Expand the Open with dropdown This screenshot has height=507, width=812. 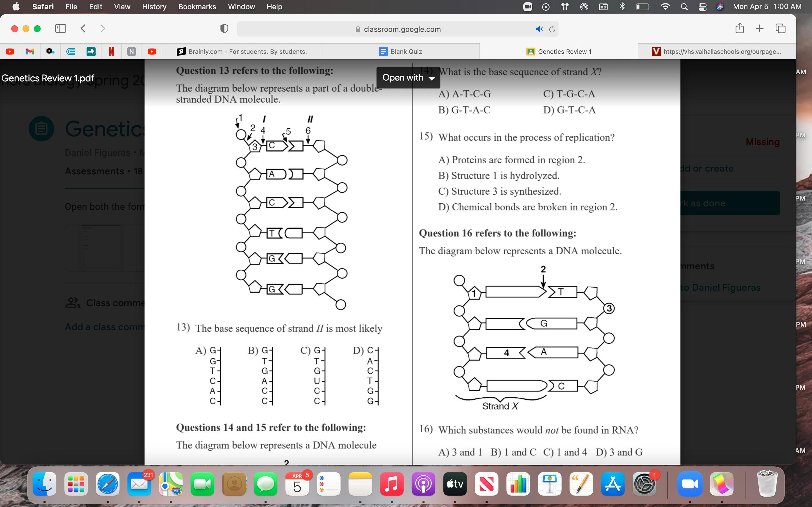tap(408, 78)
